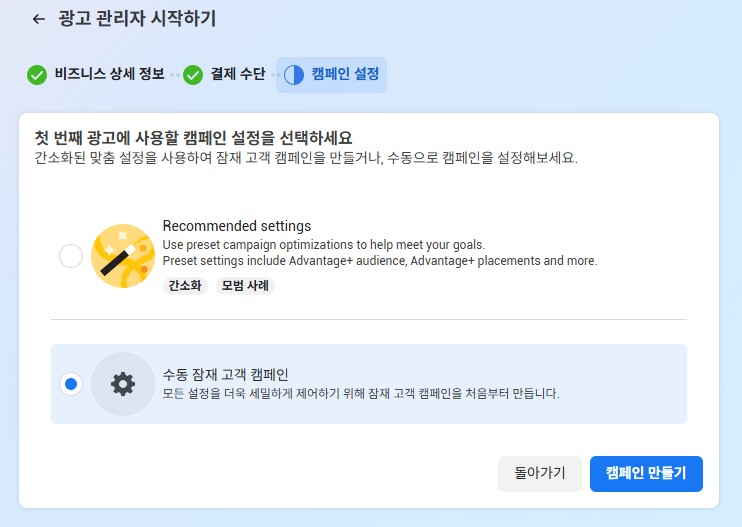The image size is (742, 527).
Task: Select the 수동 잠재 고객 캠페인 radio button
Action: point(71,384)
